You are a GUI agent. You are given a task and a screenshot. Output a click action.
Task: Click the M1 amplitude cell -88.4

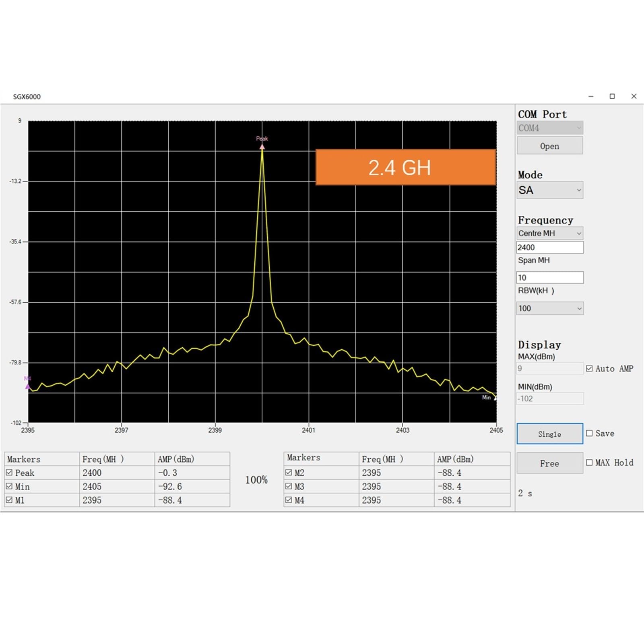(192, 500)
